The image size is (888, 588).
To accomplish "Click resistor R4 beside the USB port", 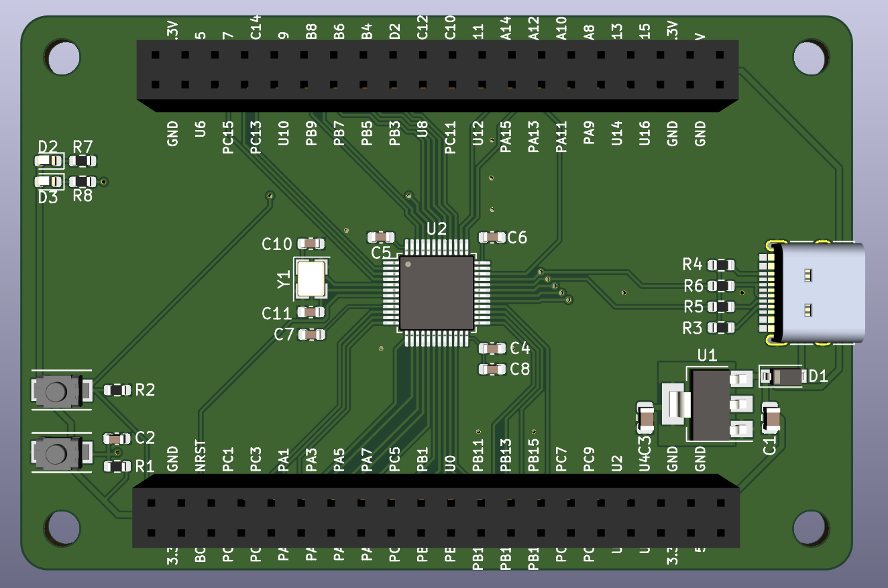I will pos(722,265).
